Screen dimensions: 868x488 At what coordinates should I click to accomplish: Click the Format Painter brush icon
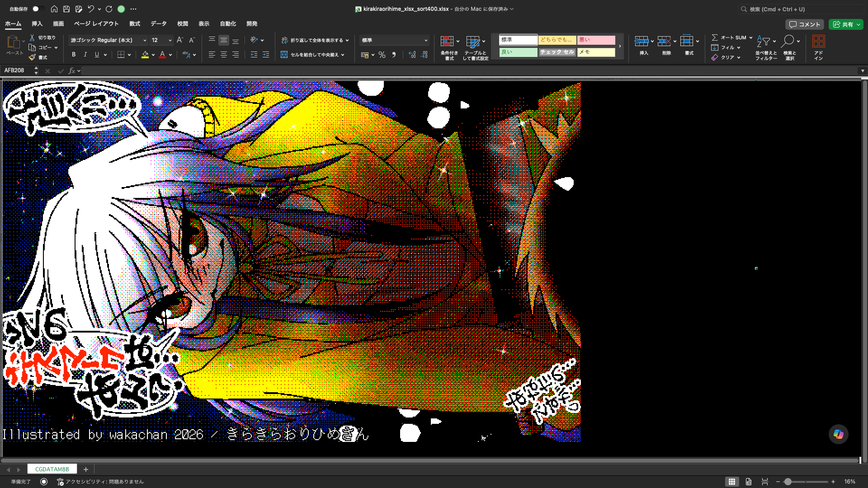point(32,57)
